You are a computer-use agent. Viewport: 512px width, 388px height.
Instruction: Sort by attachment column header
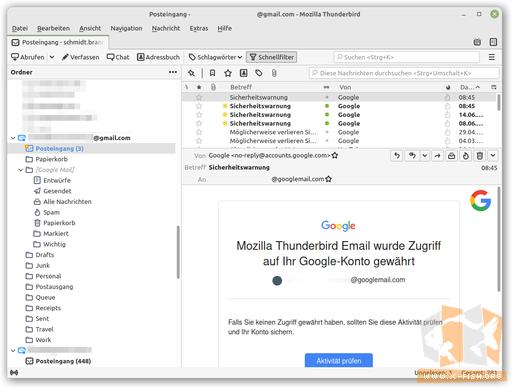[213, 87]
